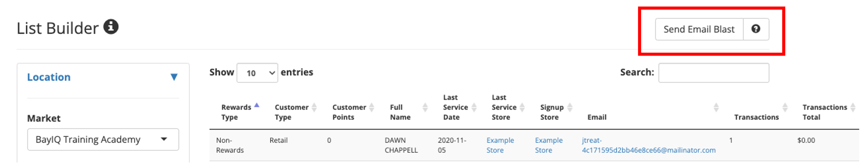
Task: Sort by Customer Type column arrows
Action: pyautogui.click(x=314, y=107)
